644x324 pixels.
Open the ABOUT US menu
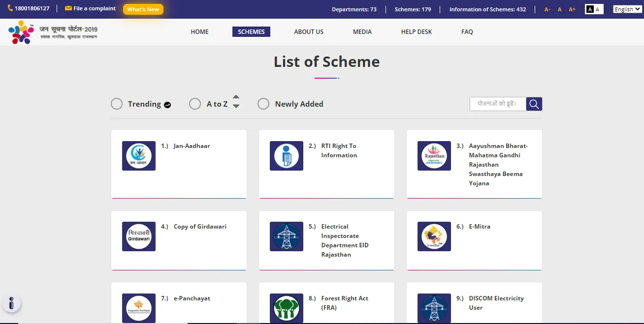point(309,32)
